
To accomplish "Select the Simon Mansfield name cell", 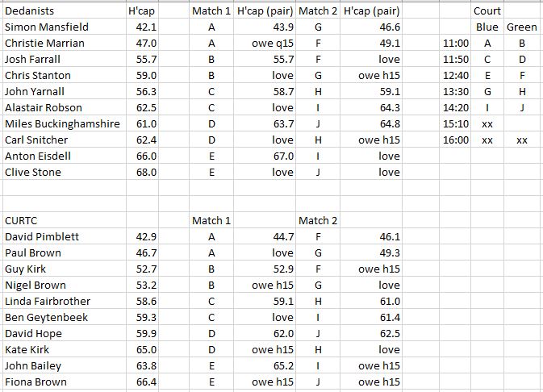I will (x=47, y=27).
